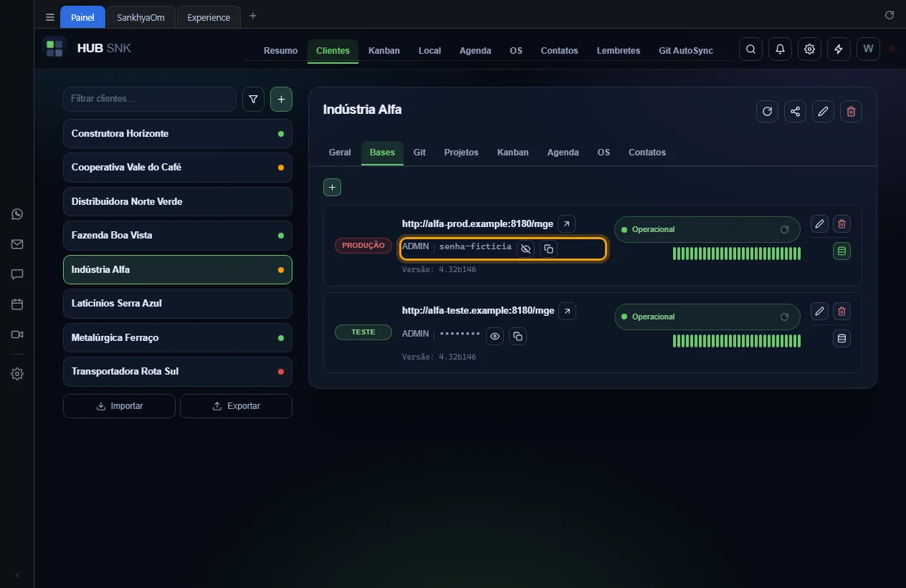
Task: Open the database icon for the TESTE base
Action: [x=841, y=338]
